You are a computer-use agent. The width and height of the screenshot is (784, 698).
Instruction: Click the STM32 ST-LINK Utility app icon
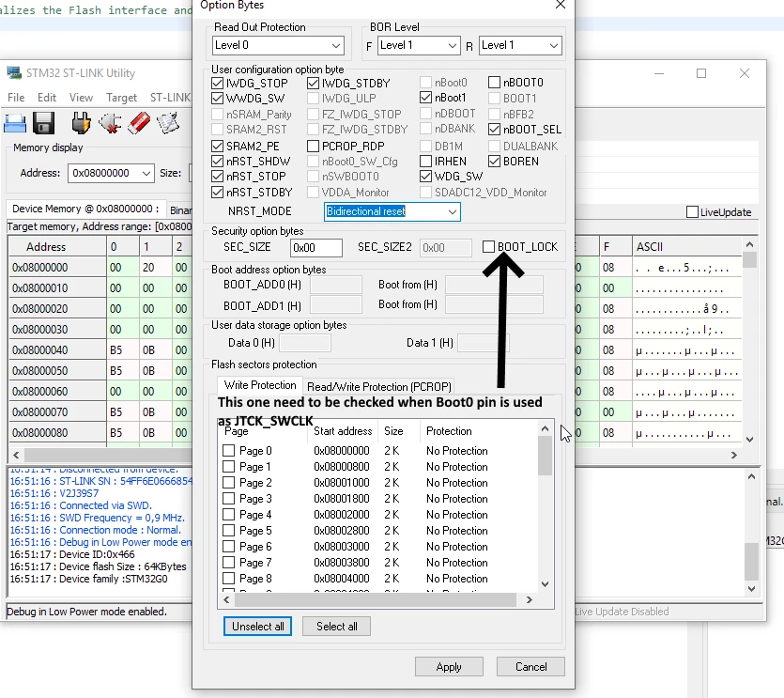(14, 73)
